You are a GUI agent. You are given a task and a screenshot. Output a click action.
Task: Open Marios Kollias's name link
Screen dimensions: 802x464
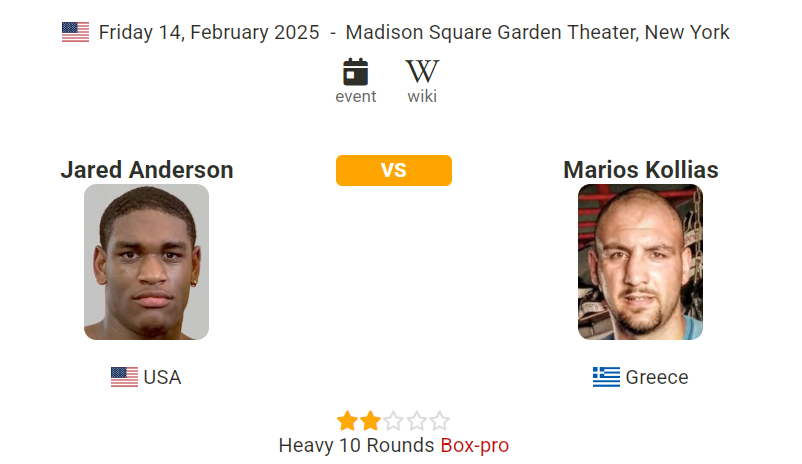pos(641,170)
